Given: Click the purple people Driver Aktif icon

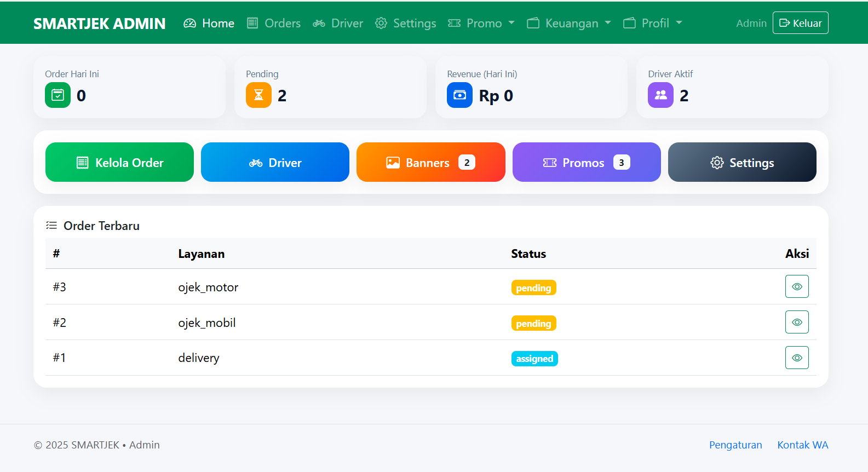Looking at the screenshot, I should pyautogui.click(x=660, y=95).
